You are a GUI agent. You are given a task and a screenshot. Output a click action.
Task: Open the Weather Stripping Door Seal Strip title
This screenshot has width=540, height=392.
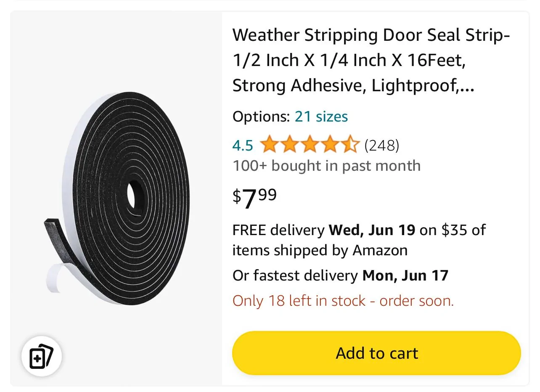pos(371,60)
